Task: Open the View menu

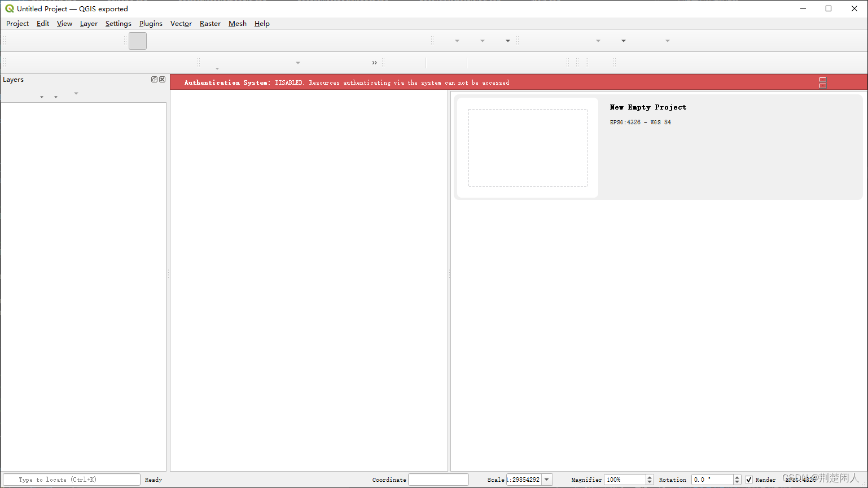Action: tap(64, 24)
